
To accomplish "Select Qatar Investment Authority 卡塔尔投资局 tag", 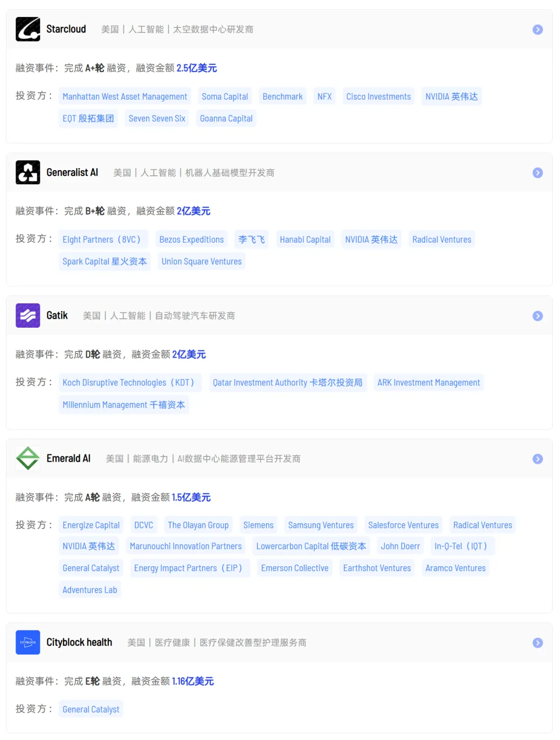I will (x=288, y=383).
